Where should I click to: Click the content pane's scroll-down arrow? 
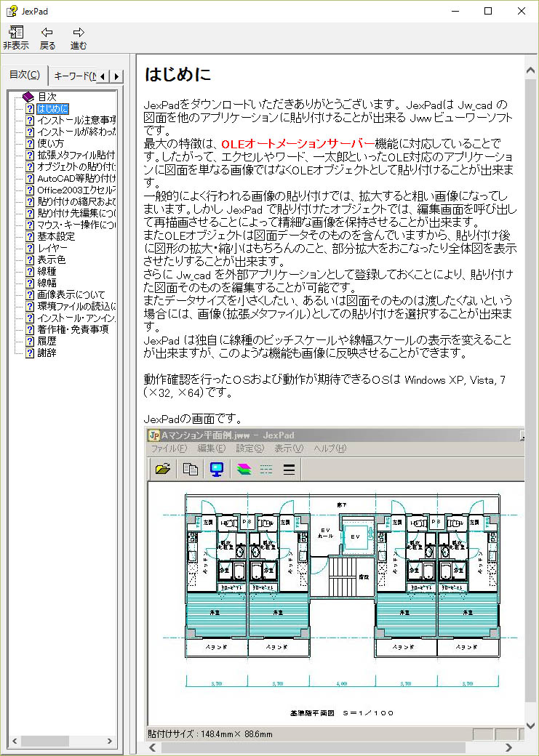point(530,725)
